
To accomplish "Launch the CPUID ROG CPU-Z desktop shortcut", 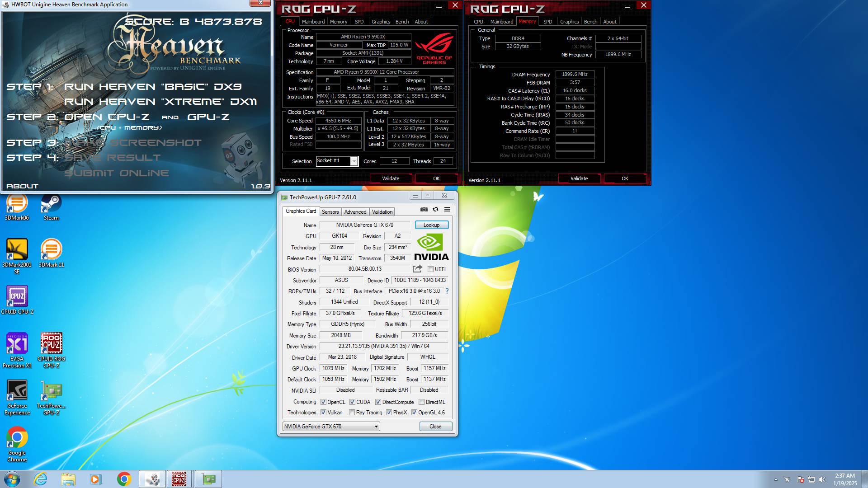I will [x=51, y=351].
